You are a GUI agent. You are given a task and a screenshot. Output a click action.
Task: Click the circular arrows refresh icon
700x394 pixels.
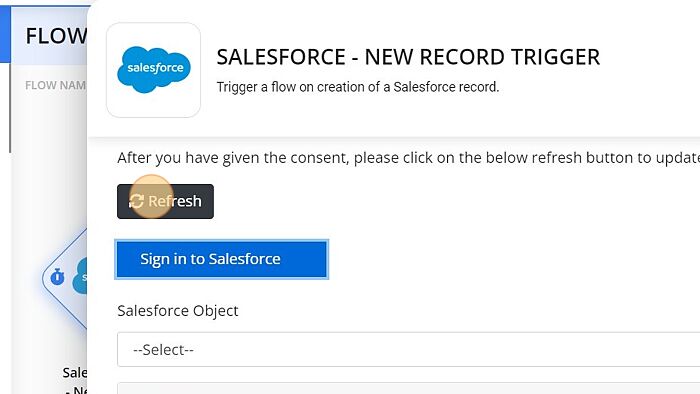[x=136, y=201]
